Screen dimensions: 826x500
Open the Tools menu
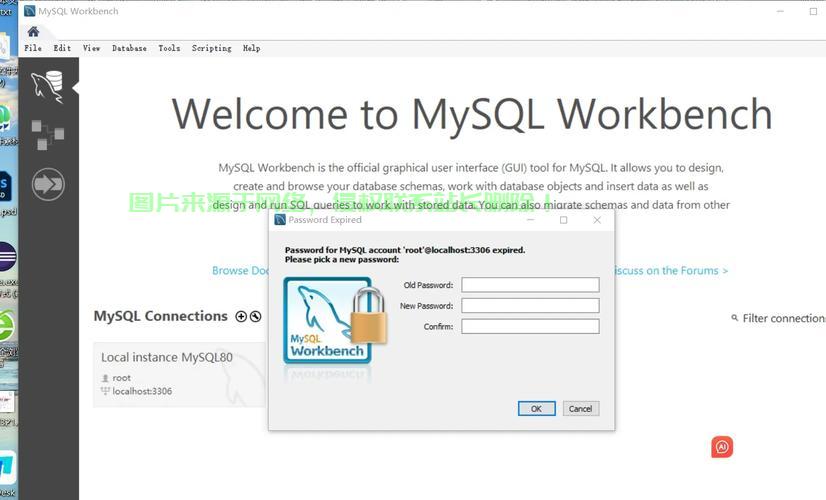[x=169, y=48]
